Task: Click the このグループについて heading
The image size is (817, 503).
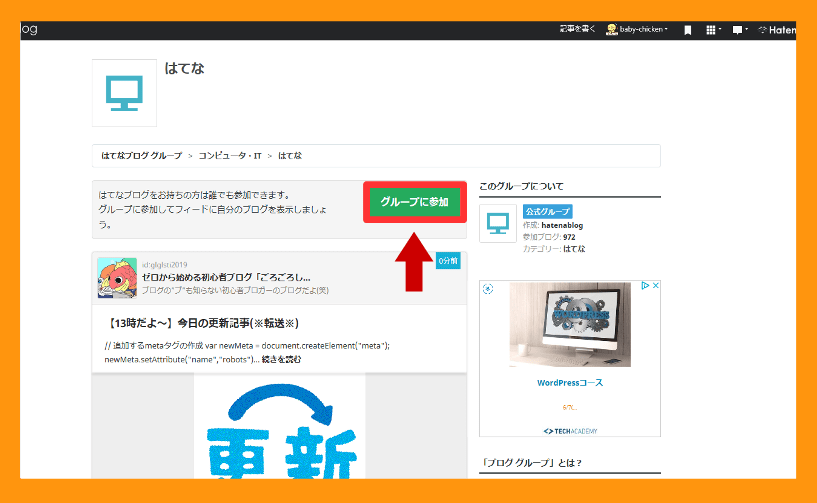Action: (522, 186)
